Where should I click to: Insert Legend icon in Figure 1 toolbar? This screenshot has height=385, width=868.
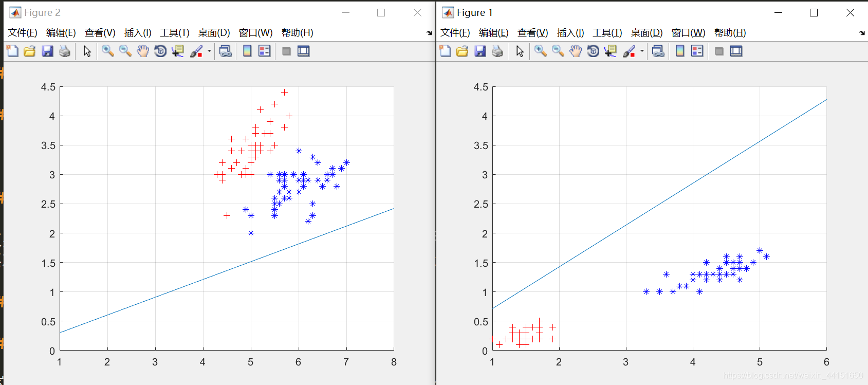coord(697,51)
